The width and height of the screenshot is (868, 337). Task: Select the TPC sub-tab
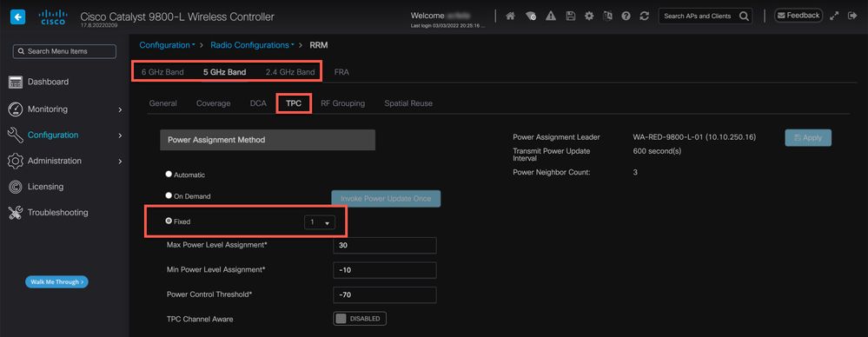tap(294, 103)
